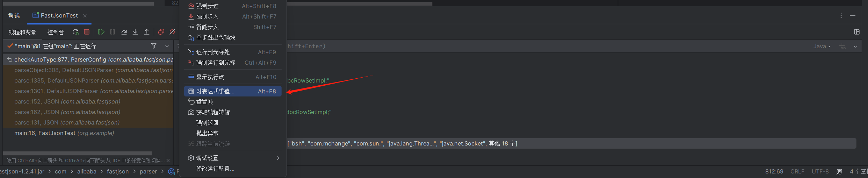Close the FastJsonTest debug tab
Image resolution: width=868 pixels, height=178 pixels.
click(85, 16)
